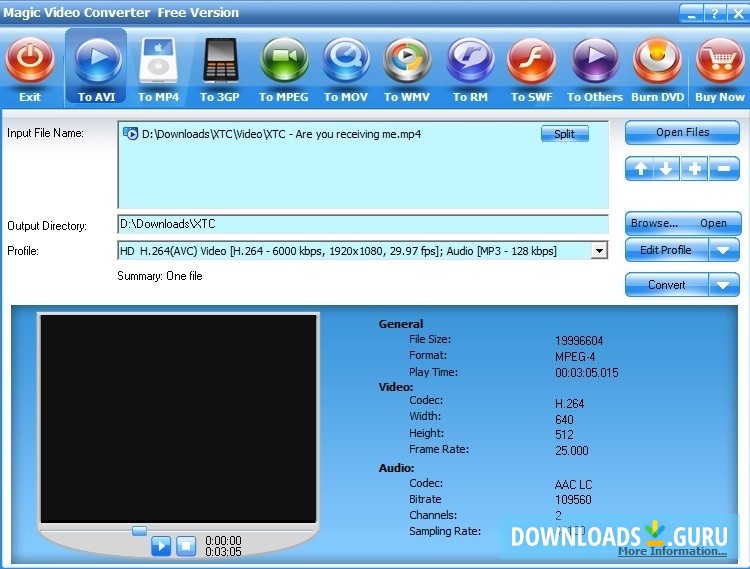Click the Split button
The height and width of the screenshot is (569, 750).
click(564, 134)
